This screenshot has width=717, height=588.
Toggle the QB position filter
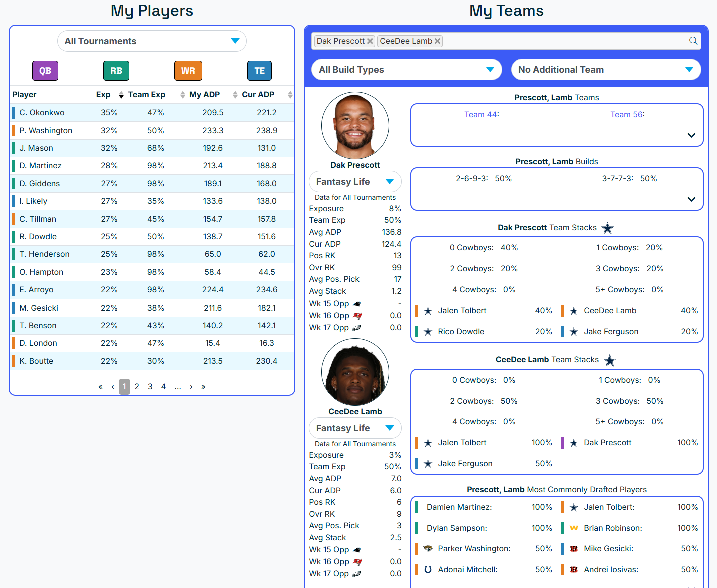point(45,71)
